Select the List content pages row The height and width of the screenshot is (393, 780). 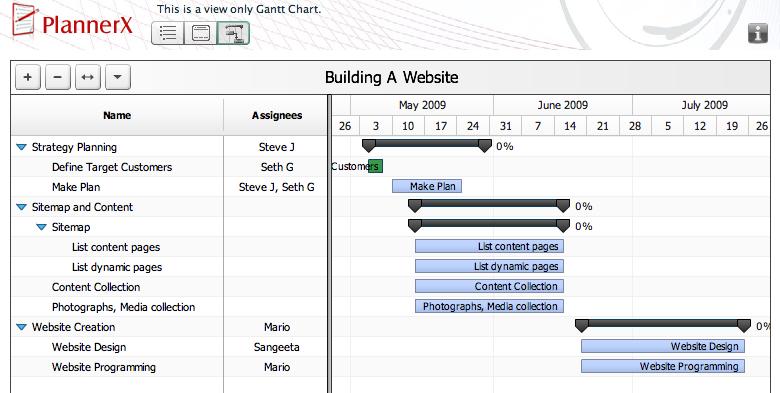tap(169, 247)
